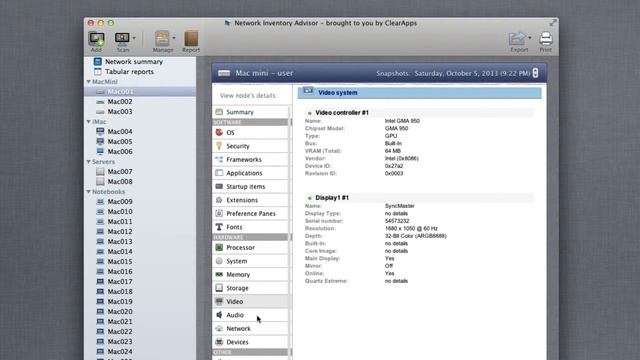
Task: Click the Network summary sidebar icon
Action: pyautogui.click(x=98, y=62)
